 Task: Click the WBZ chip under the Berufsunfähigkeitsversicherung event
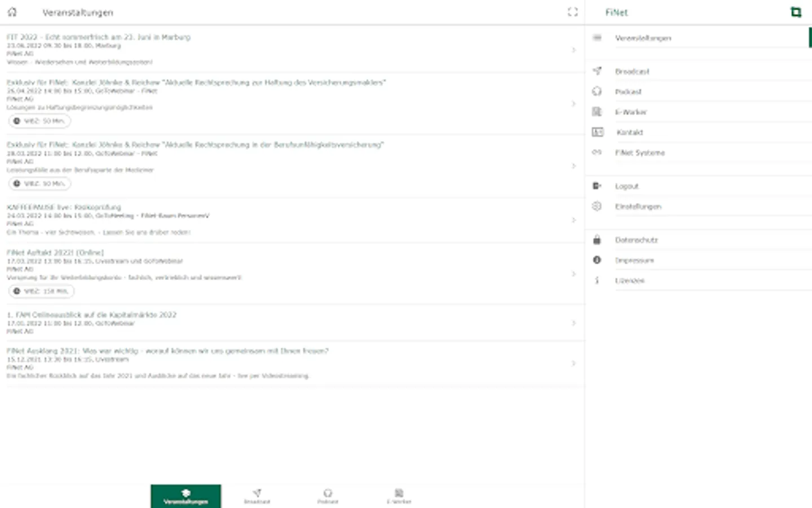tap(39, 183)
